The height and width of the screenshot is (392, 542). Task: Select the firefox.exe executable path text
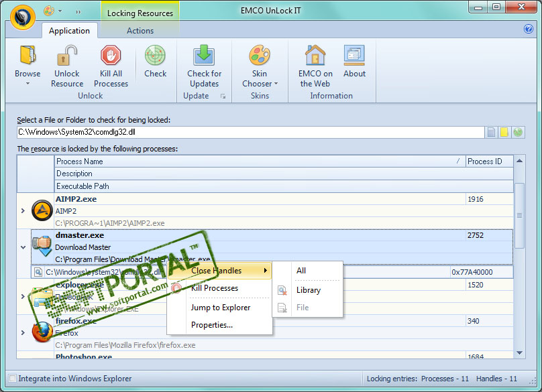[x=125, y=345]
